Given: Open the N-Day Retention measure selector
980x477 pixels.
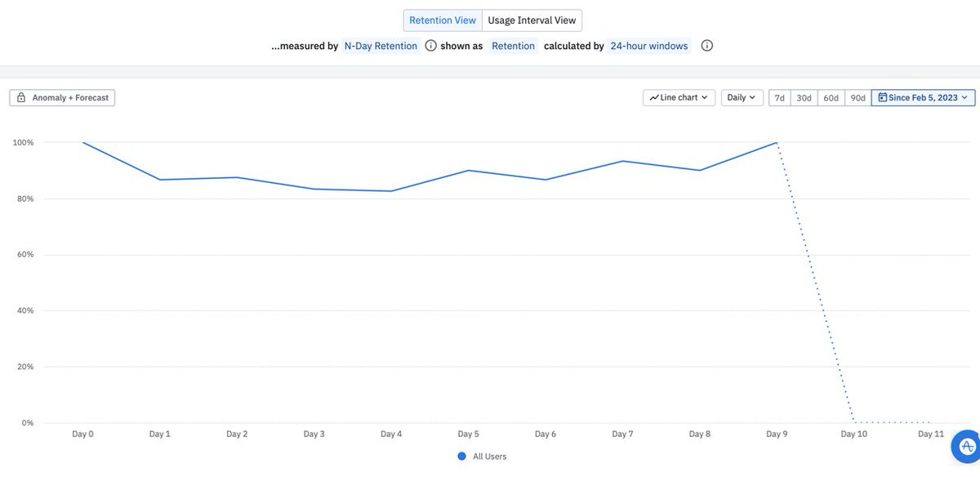Looking at the screenshot, I should 381,46.
